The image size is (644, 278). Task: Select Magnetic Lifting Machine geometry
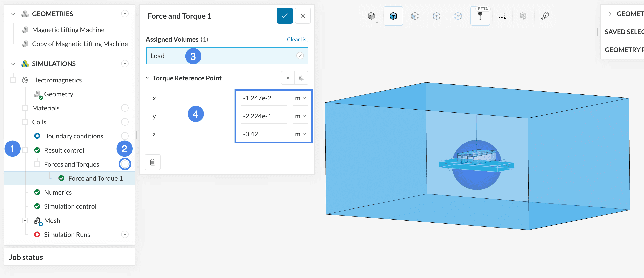68,30
